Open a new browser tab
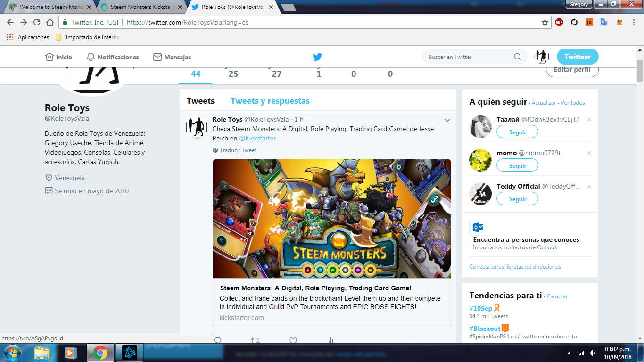This screenshot has height=362, width=644. click(x=288, y=7)
